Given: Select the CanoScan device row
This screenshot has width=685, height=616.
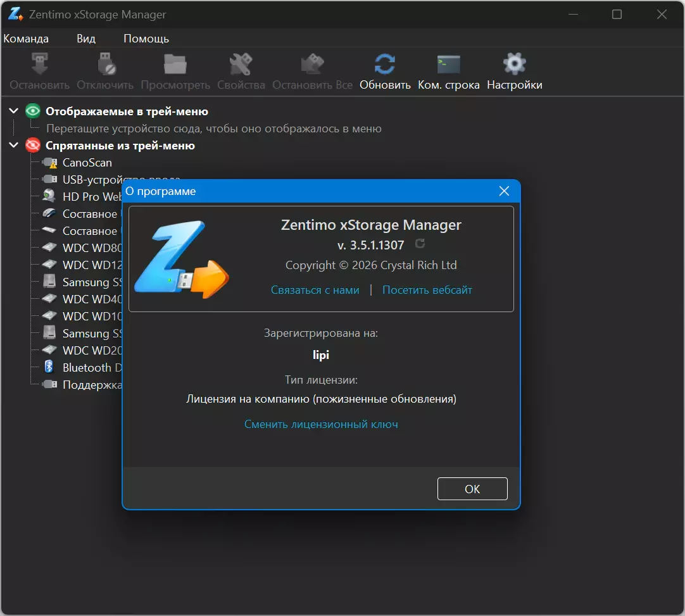Looking at the screenshot, I should (x=87, y=163).
